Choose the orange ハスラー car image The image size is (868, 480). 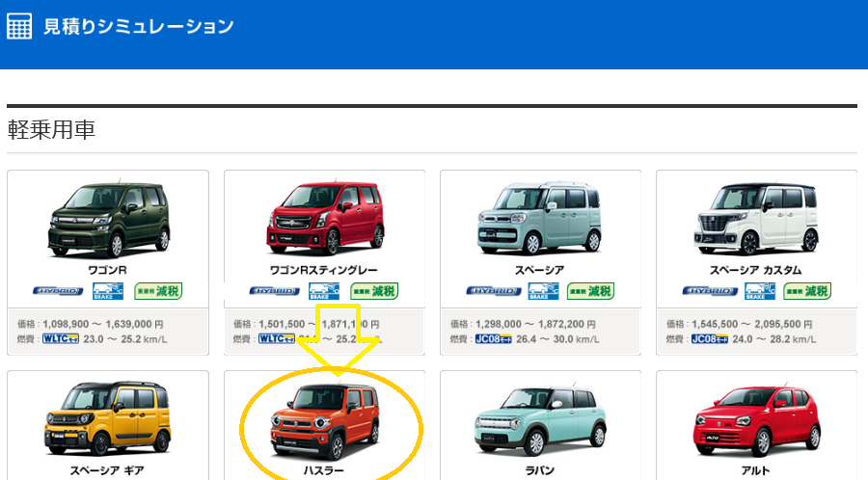coord(326,421)
